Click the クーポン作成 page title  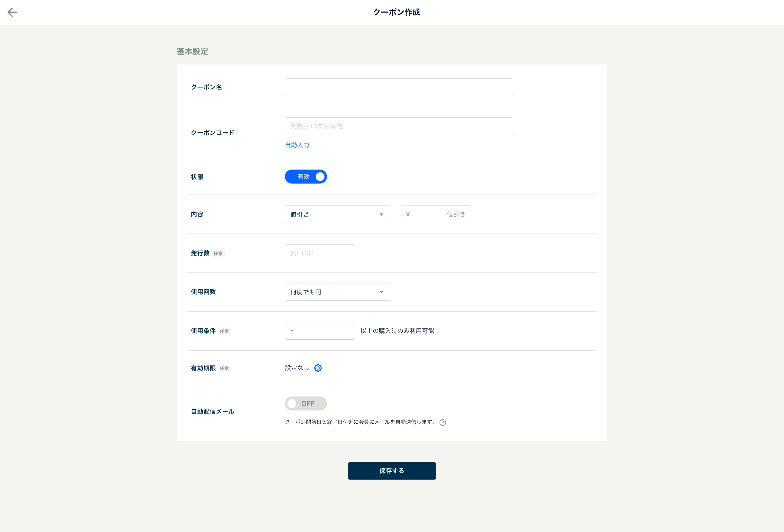[x=396, y=12]
